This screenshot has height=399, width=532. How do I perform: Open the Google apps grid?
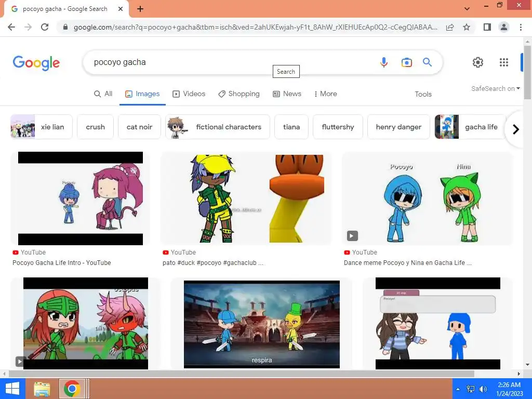tap(504, 62)
